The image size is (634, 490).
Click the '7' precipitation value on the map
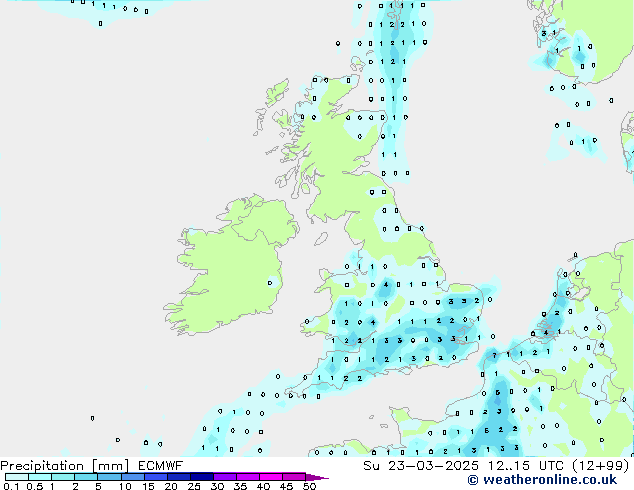point(494,356)
